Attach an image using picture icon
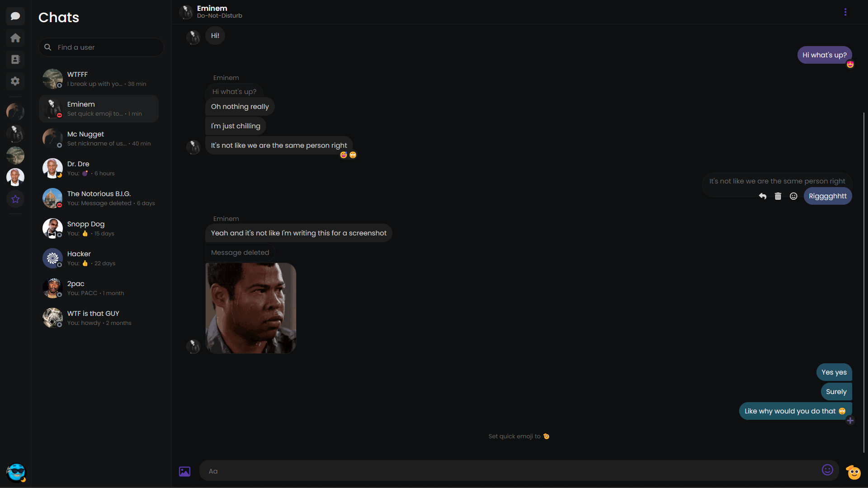Screen dimensions: 868x488 click(x=184, y=471)
